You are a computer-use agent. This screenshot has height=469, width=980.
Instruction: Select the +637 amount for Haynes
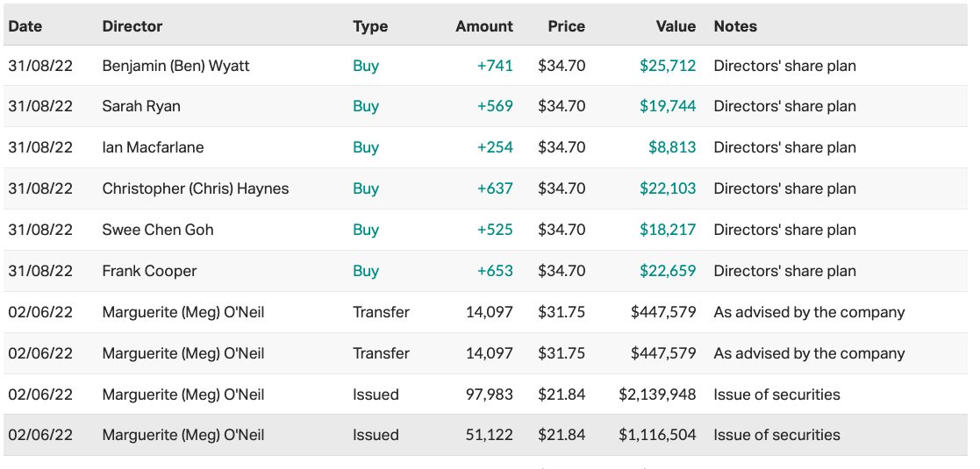click(495, 188)
